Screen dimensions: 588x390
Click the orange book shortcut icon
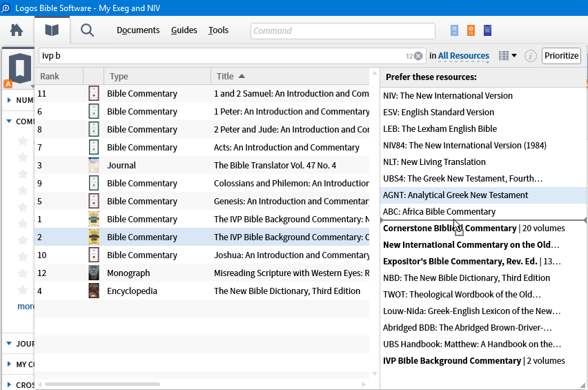pyautogui.click(x=471, y=30)
